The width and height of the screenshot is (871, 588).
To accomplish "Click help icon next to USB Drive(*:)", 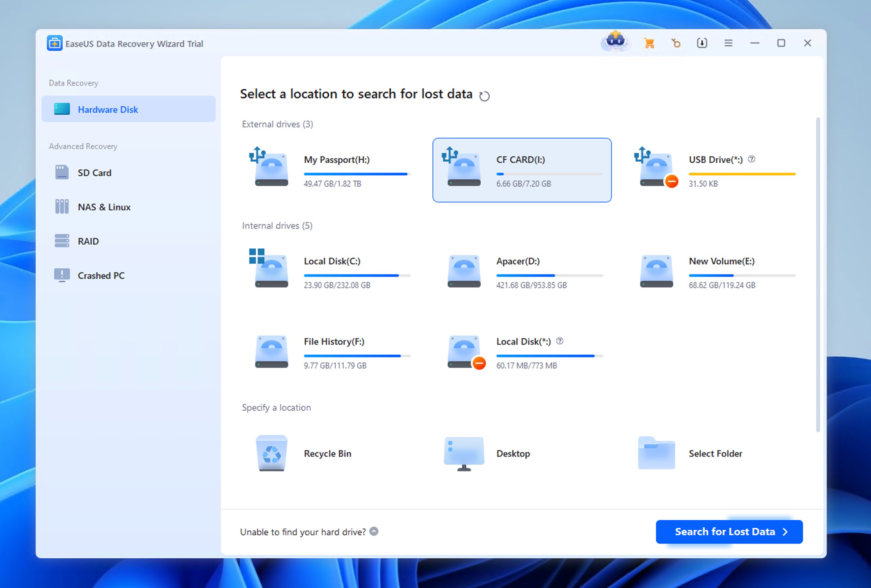I will (751, 159).
